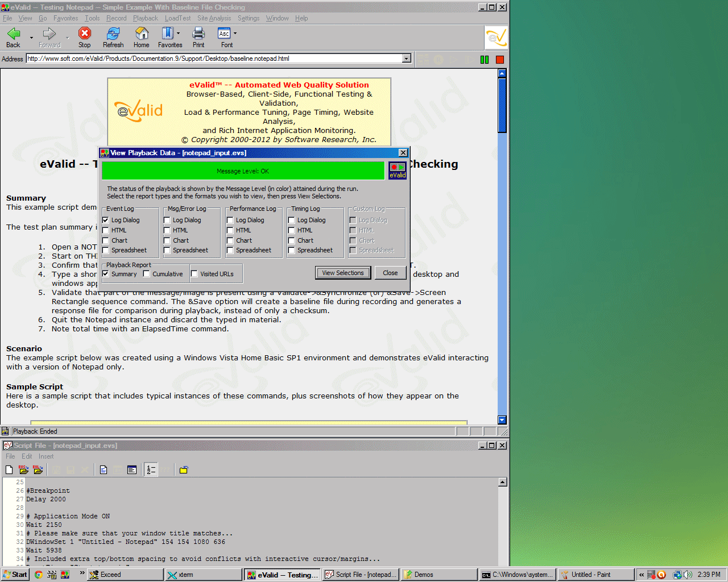The height and width of the screenshot is (582, 728).
Task: Check Timing Log HTML checkbox
Action: [x=292, y=230]
